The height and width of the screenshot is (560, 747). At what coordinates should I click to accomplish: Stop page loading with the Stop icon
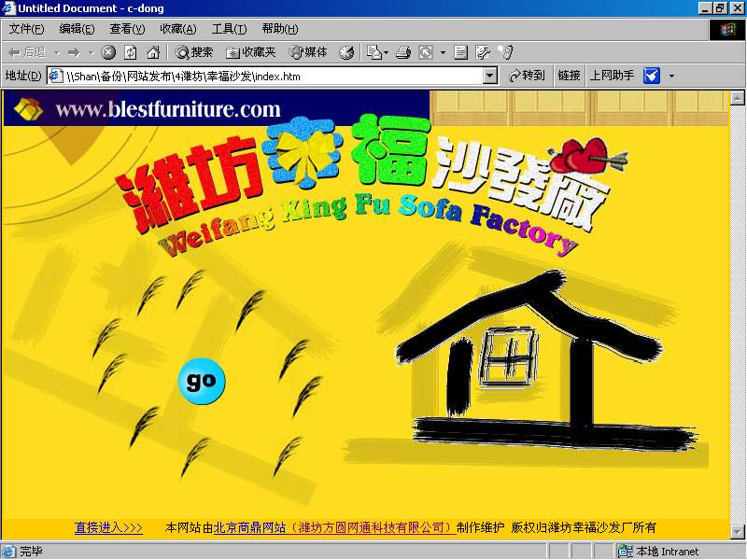[x=108, y=52]
